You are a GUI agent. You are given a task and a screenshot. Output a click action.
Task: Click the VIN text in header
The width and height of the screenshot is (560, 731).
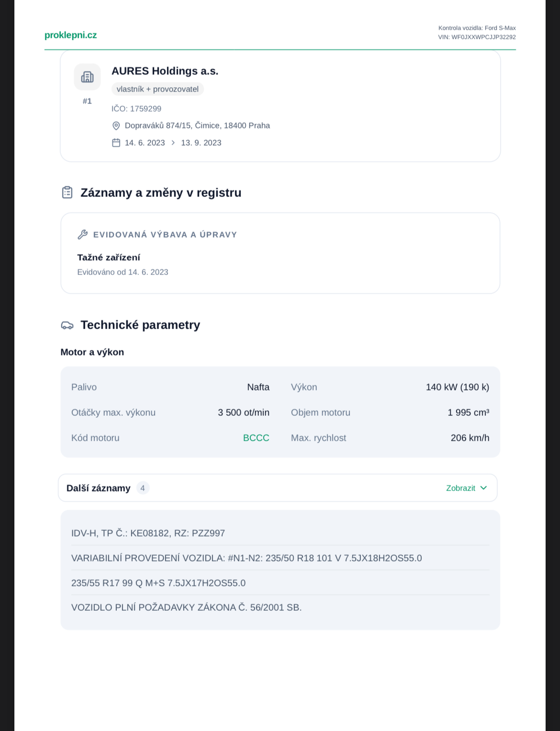coord(477,37)
